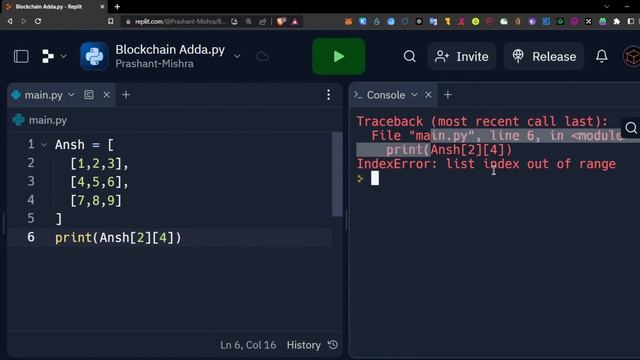Open the console search magnifier
640x360 pixels.
(x=631, y=128)
